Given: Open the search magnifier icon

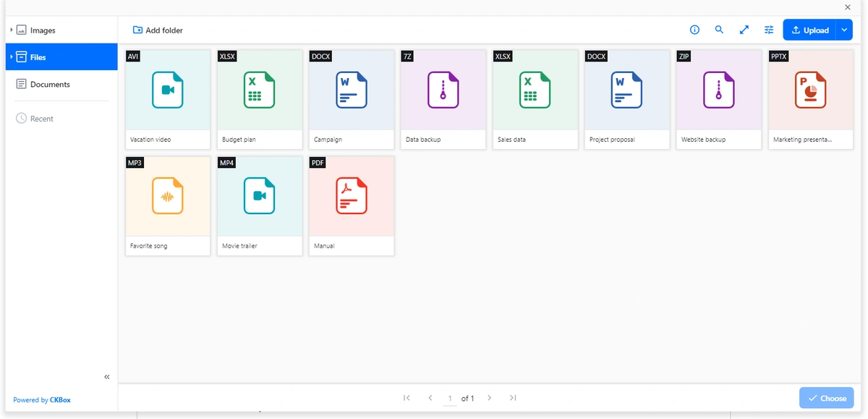Looking at the screenshot, I should [x=719, y=30].
